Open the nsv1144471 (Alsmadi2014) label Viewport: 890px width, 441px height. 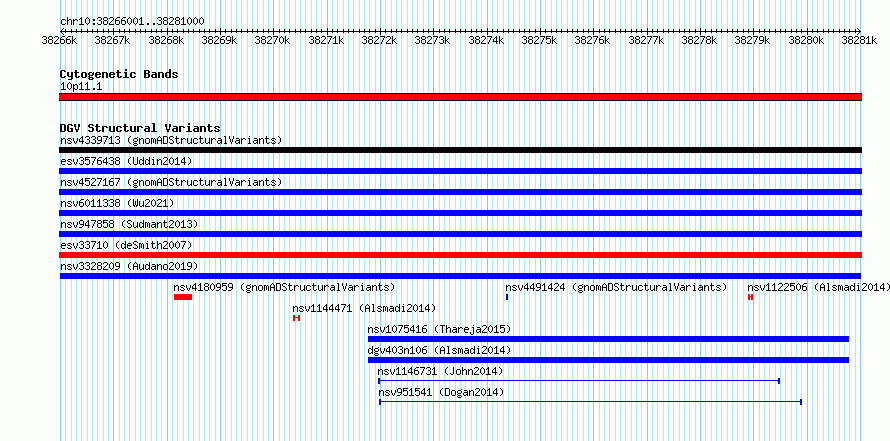click(364, 308)
